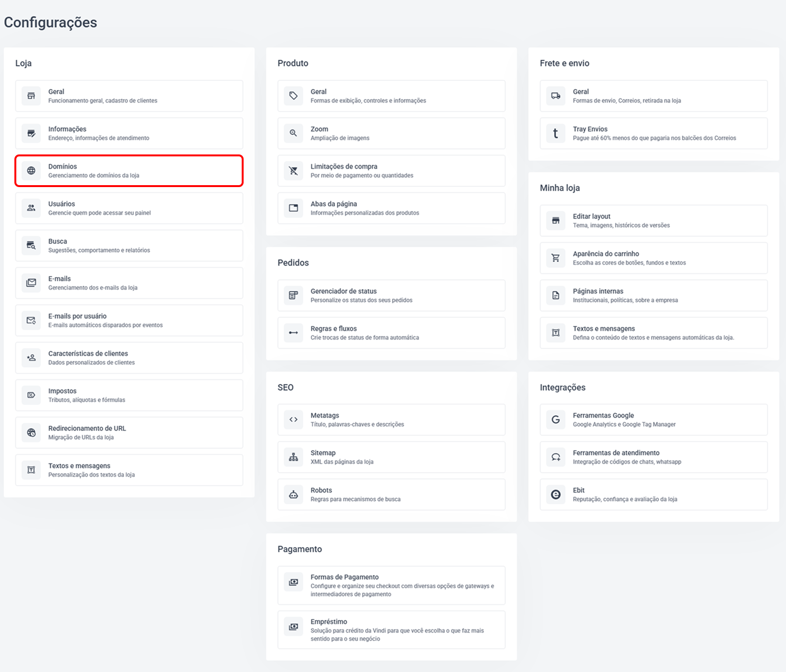Open Ferramentas Google integration
Viewport: 786px width, 672px height.
(654, 420)
